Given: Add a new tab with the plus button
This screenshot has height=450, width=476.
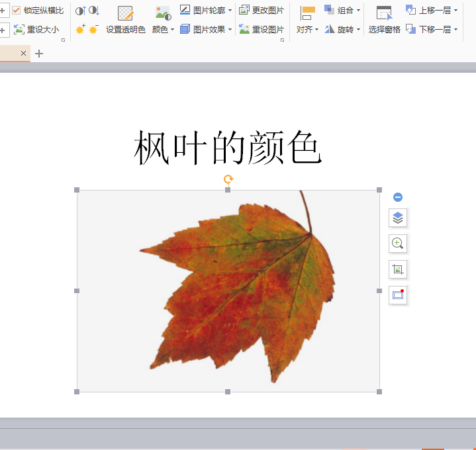Looking at the screenshot, I should [39, 54].
